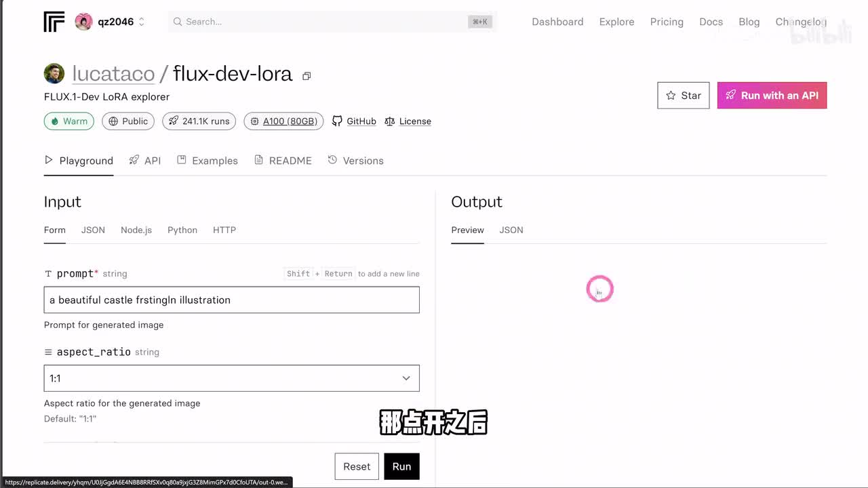Open the Examples tab

tap(208, 161)
